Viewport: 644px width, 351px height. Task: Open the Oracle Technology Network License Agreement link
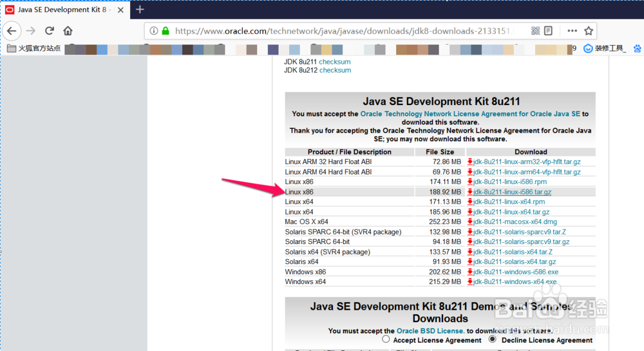pyautogui.click(x=470, y=114)
